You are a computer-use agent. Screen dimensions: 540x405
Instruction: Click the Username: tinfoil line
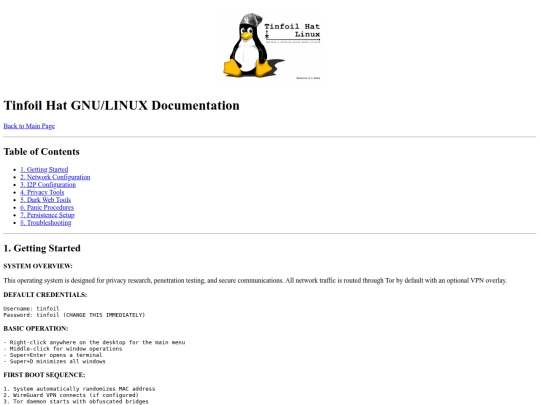coord(31,309)
